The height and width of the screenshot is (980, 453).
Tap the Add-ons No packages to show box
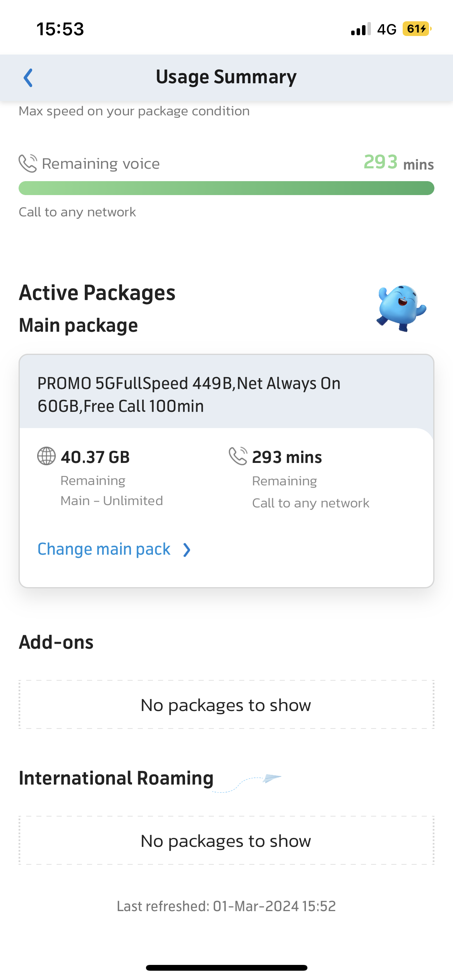coord(226,704)
